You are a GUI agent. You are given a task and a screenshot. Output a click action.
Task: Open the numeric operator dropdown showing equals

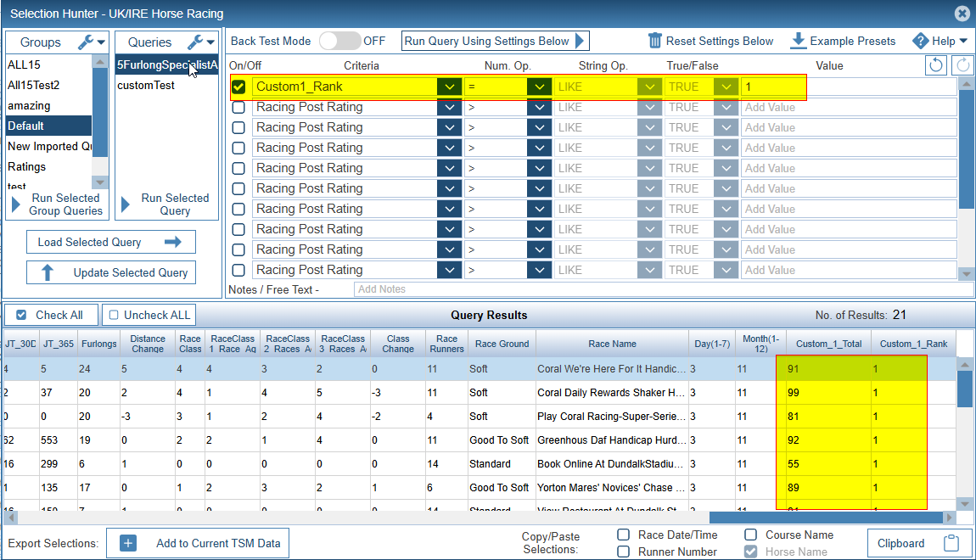[538, 87]
